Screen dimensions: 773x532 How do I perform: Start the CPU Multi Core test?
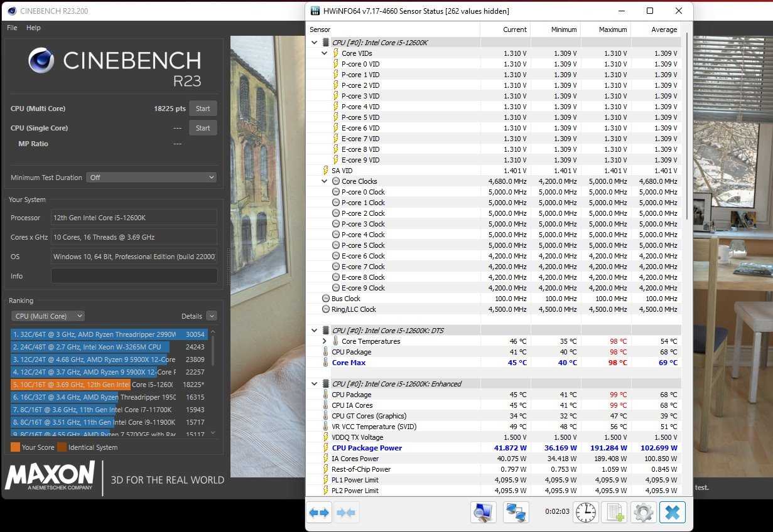tap(203, 109)
